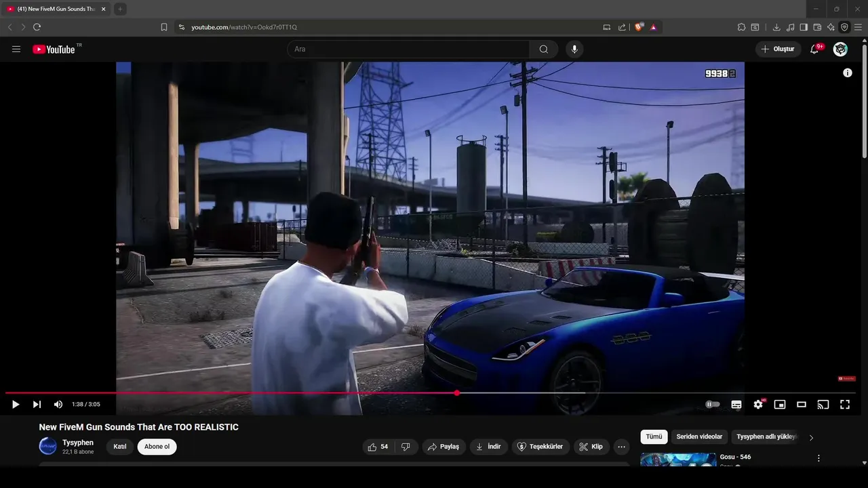Close the New FiveM Gun Sounds tab
This screenshot has height=488, width=868.
click(104, 9)
